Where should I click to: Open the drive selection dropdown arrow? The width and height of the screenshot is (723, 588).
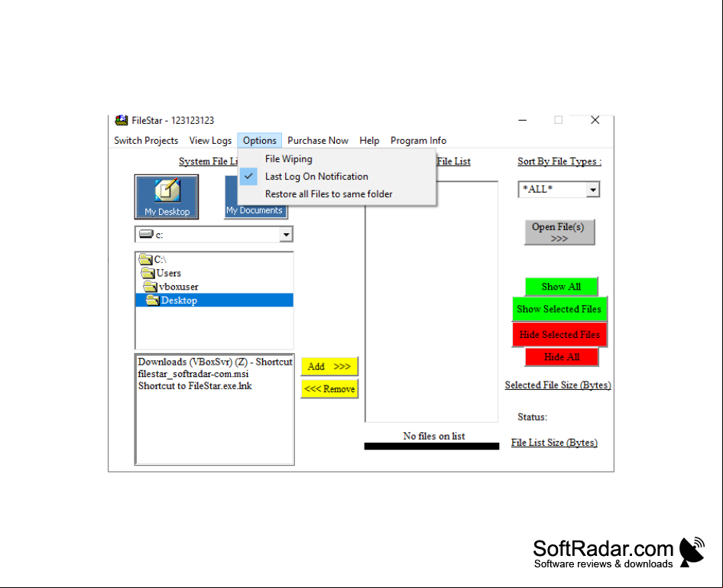click(x=287, y=235)
